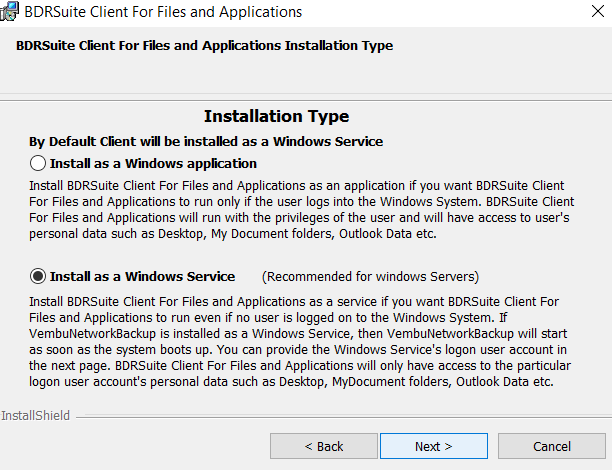The width and height of the screenshot is (612, 470).
Task: Click the bold Installation Type header title
Action: 205,46
